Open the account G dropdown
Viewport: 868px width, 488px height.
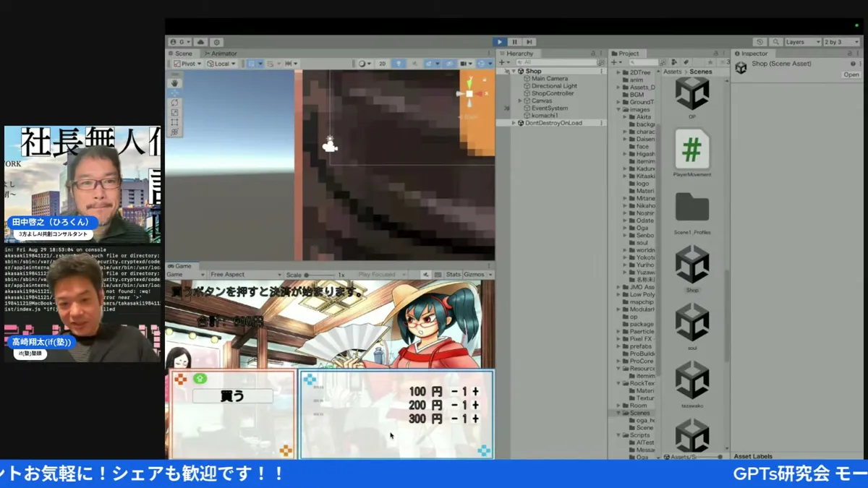[179, 43]
